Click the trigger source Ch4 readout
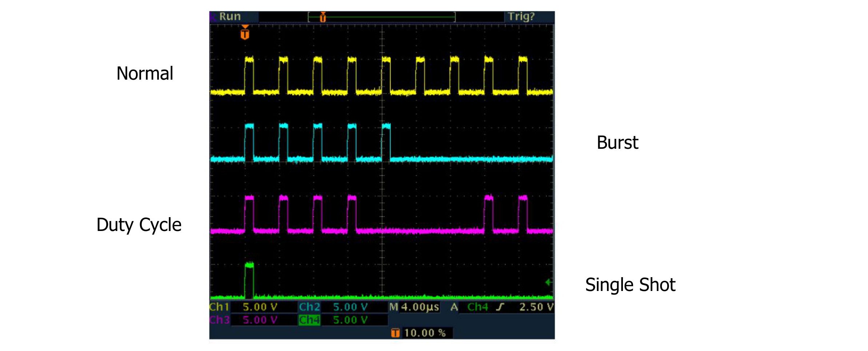Image resolution: width=868 pixels, height=351 pixels. (477, 307)
